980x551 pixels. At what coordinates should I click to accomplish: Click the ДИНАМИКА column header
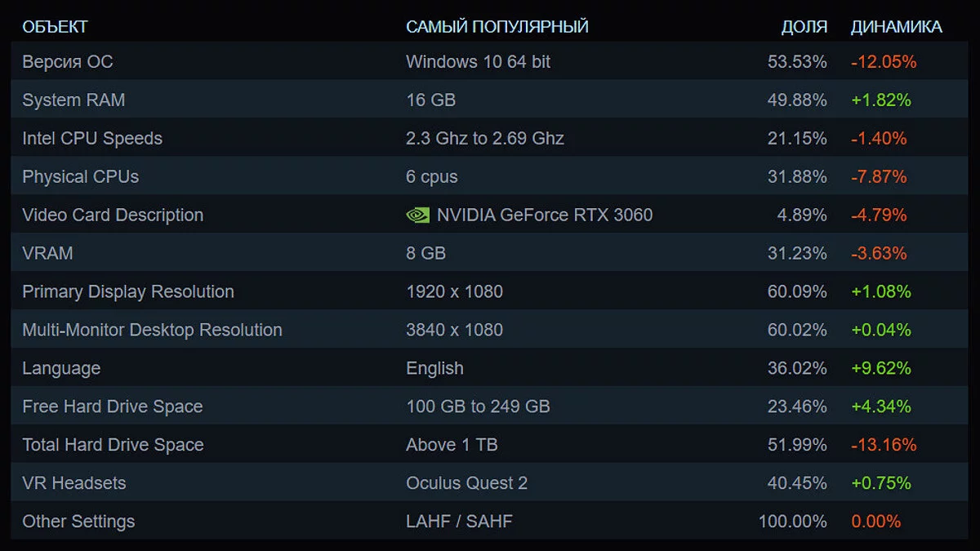click(x=896, y=27)
